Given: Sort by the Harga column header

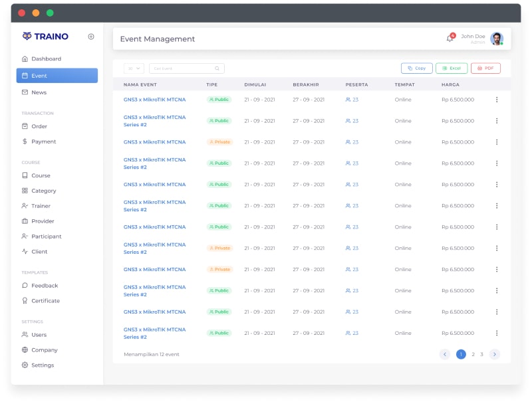Looking at the screenshot, I should [450, 84].
